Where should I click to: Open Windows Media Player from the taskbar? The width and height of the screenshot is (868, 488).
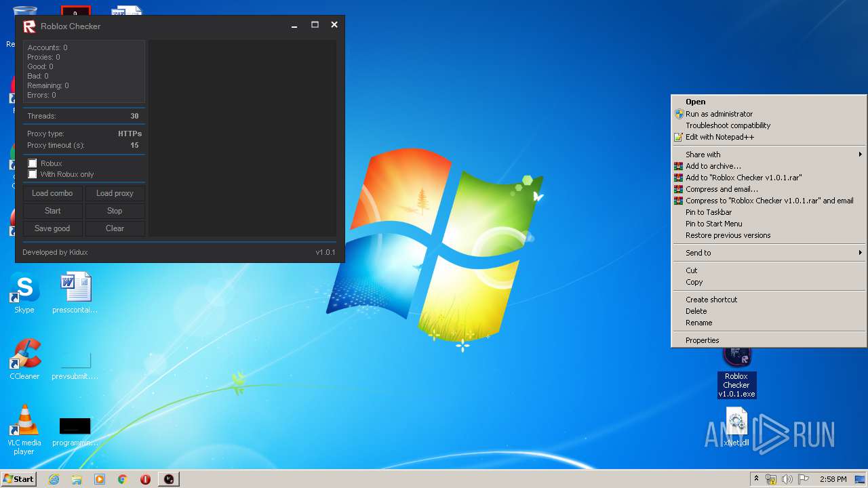(100, 479)
